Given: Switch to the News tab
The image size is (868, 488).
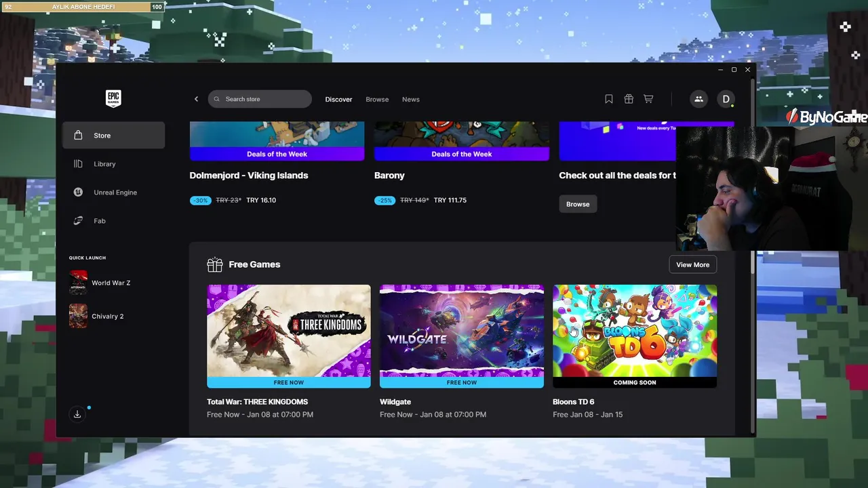Looking at the screenshot, I should (411, 100).
